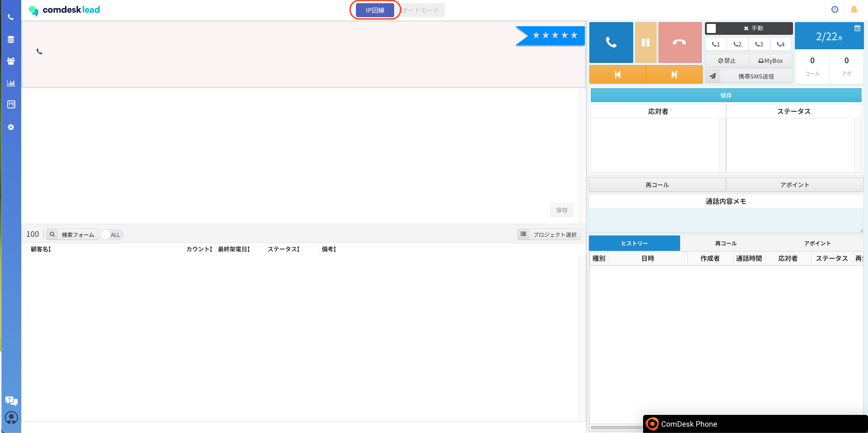Switch to the ヒストリー tab
The width and height of the screenshot is (868, 433).
(x=634, y=243)
